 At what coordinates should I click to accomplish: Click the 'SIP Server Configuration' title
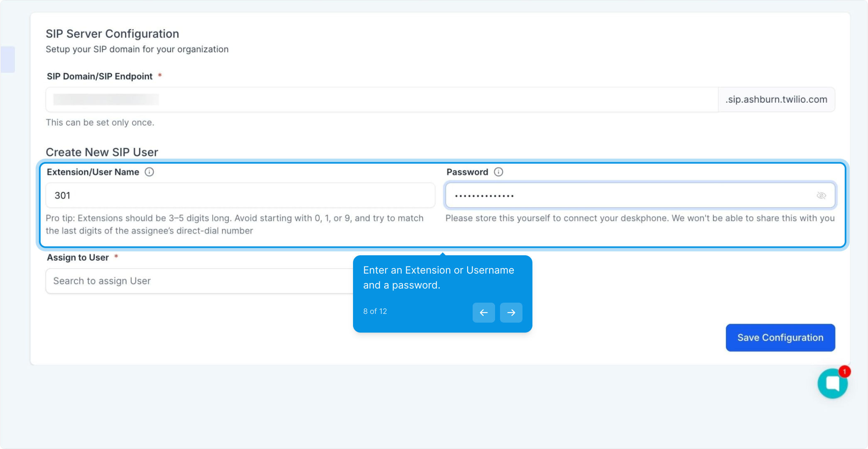click(112, 34)
